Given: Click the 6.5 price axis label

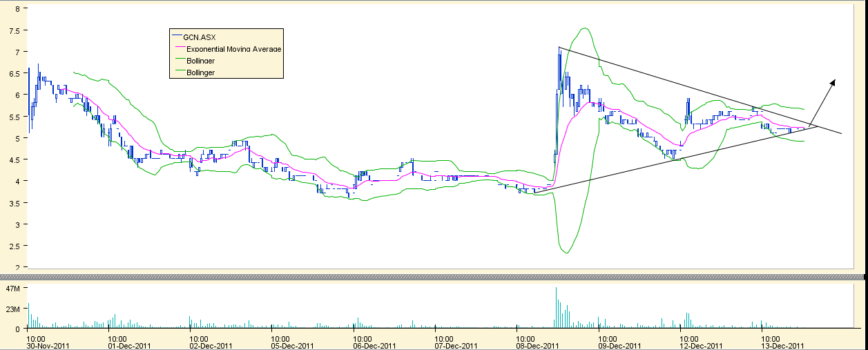Looking at the screenshot, I should click(15, 73).
